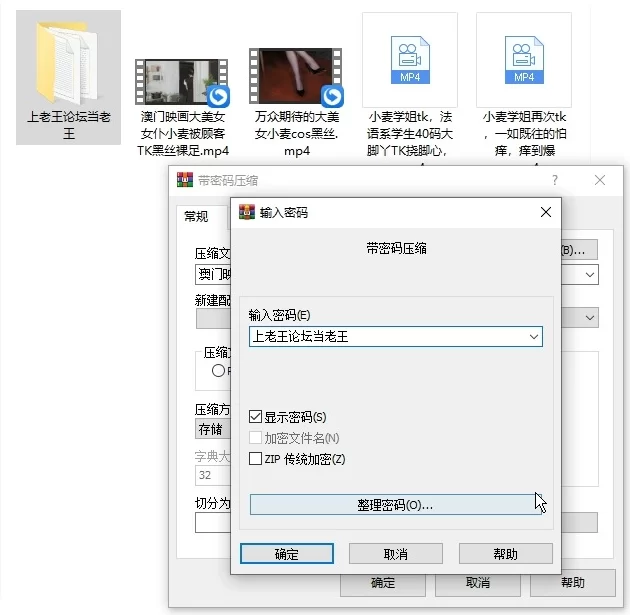Click the 整理密码(O)... button
This screenshot has height=615, width=630.
click(x=395, y=505)
